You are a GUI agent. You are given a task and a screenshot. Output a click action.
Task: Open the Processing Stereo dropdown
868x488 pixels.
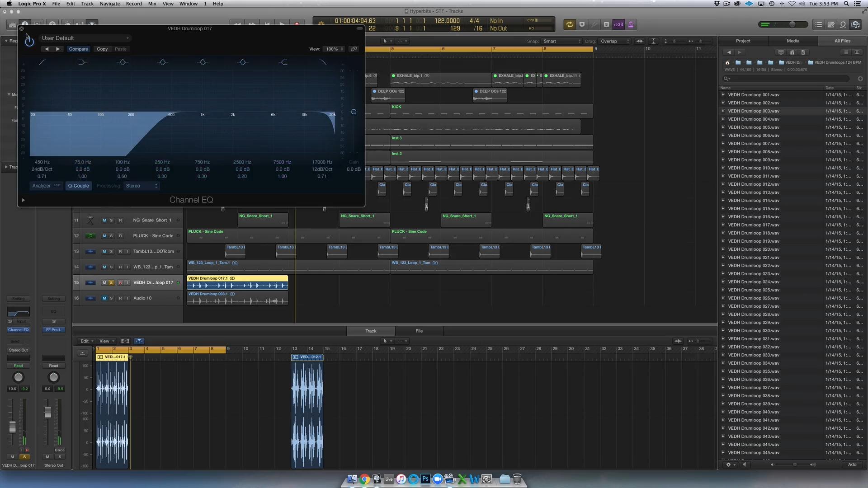(142, 186)
